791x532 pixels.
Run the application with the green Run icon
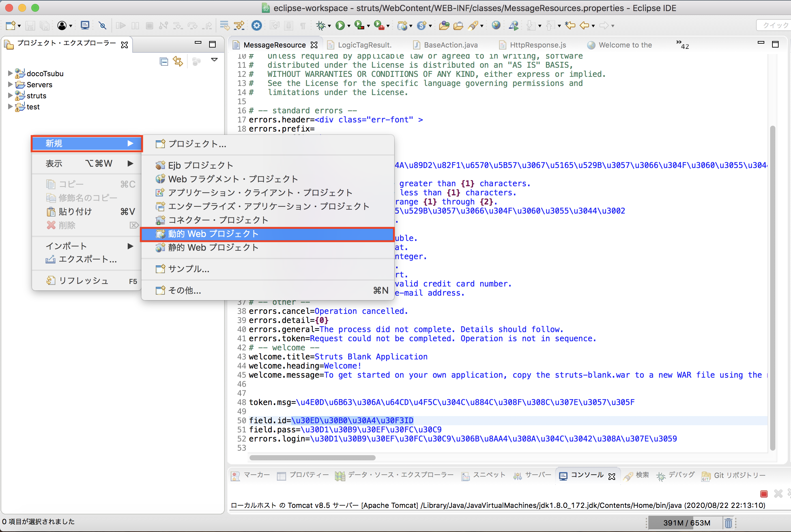[x=340, y=25]
